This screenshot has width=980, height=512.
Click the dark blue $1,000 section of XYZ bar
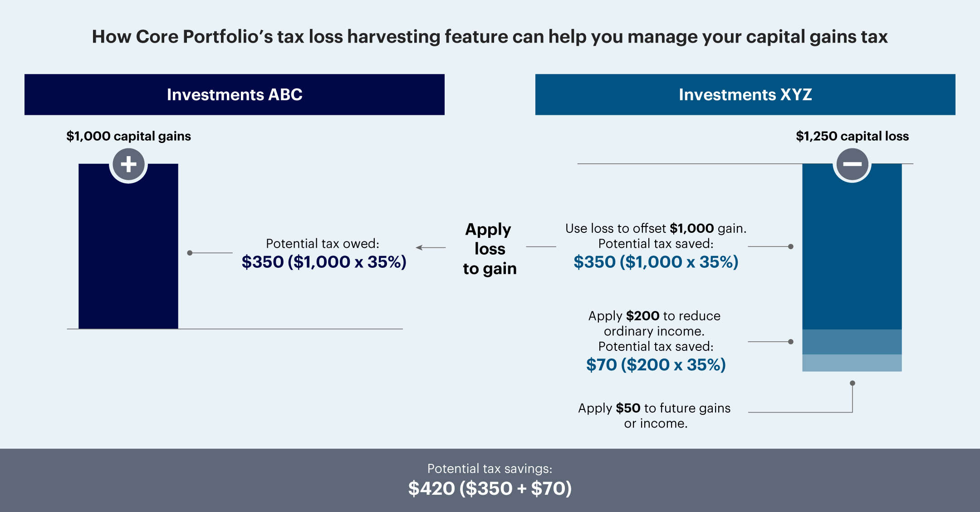pos(852,246)
